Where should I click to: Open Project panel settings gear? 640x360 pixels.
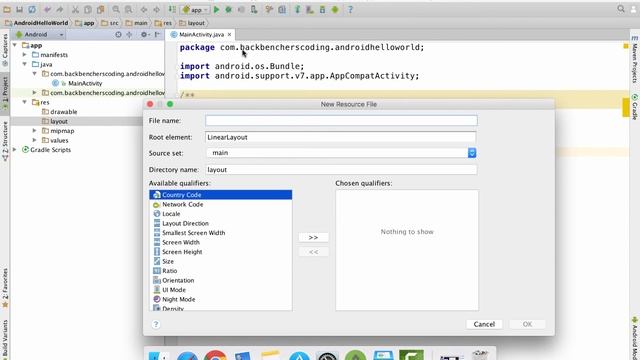click(x=144, y=35)
